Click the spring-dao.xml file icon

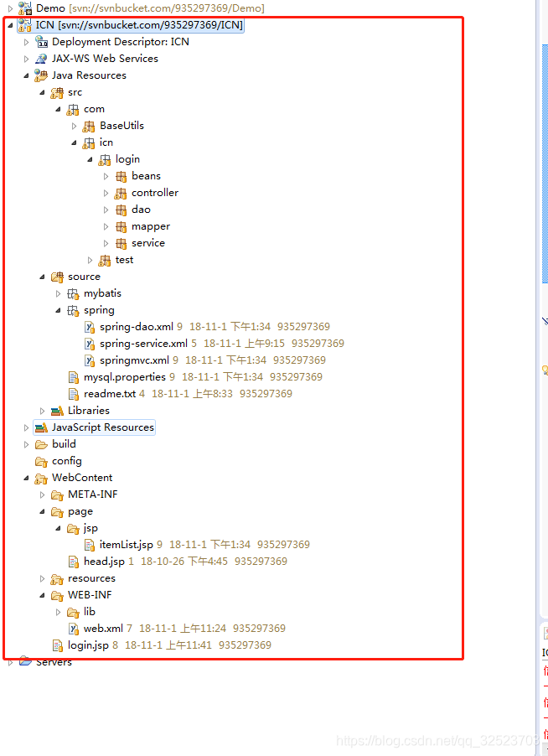click(x=90, y=328)
